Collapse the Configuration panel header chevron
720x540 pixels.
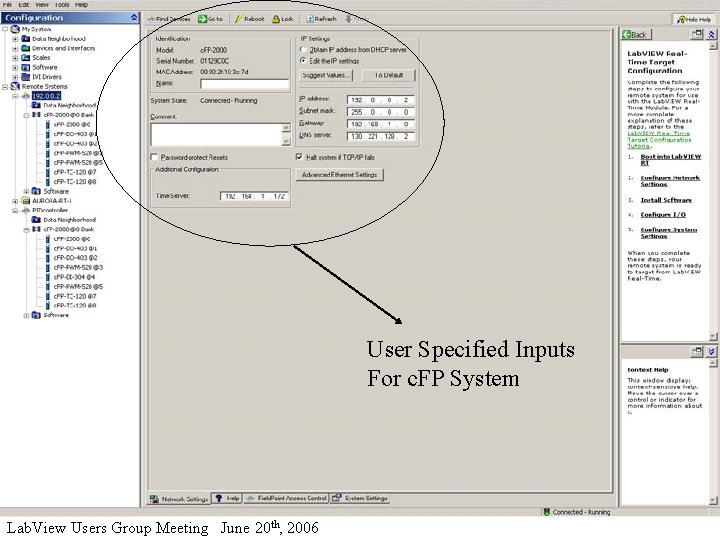pos(134,17)
